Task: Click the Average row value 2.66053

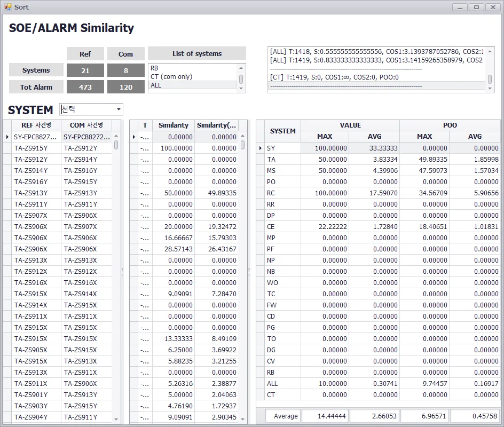Action: click(x=374, y=416)
